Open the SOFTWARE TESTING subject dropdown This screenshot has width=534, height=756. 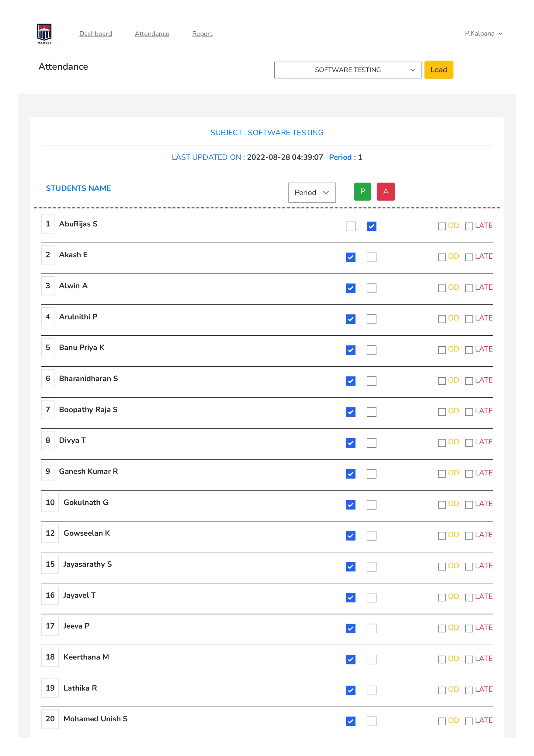[348, 70]
